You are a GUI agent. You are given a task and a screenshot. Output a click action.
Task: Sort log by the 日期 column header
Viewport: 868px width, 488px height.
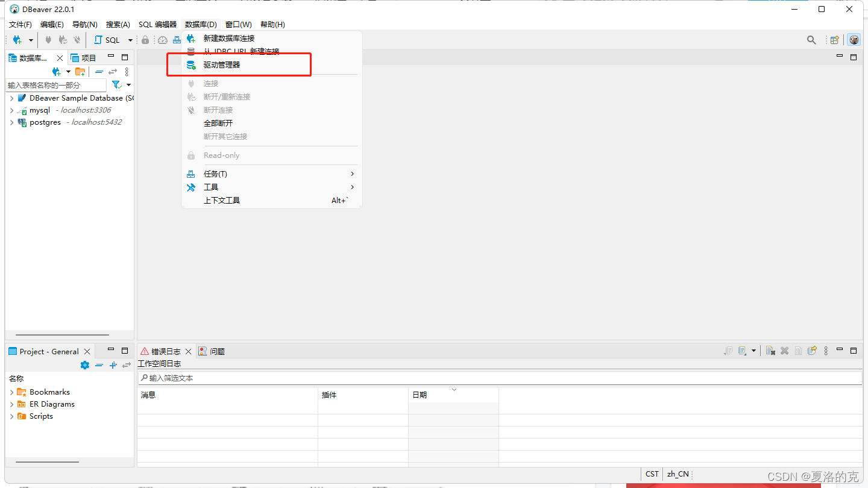coord(453,395)
